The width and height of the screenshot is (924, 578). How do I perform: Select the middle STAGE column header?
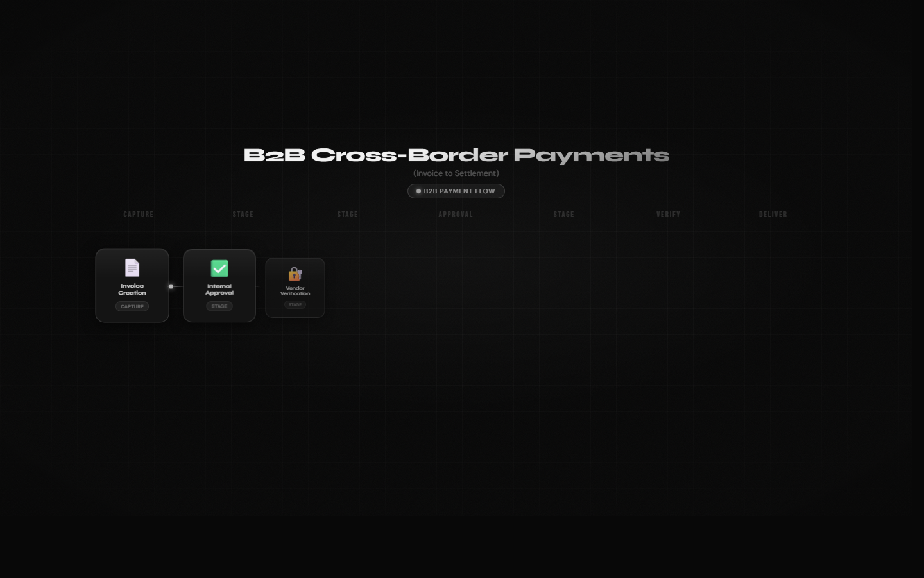point(348,215)
